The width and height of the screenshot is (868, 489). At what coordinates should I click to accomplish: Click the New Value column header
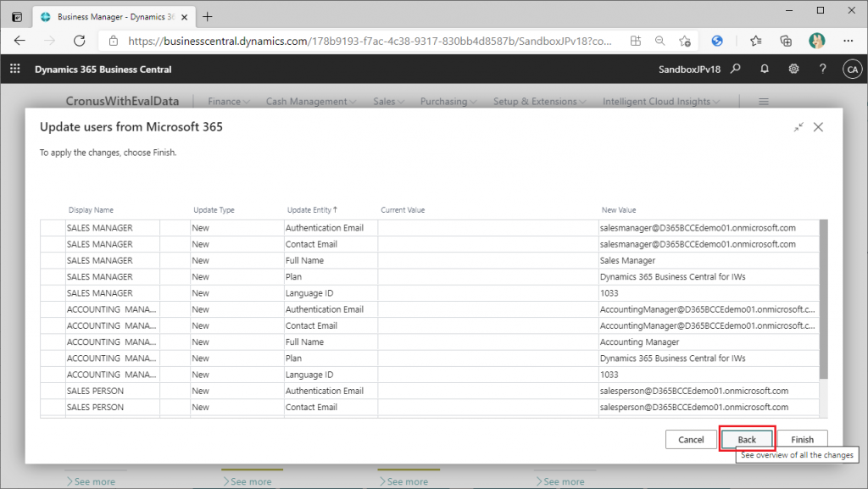tap(618, 210)
